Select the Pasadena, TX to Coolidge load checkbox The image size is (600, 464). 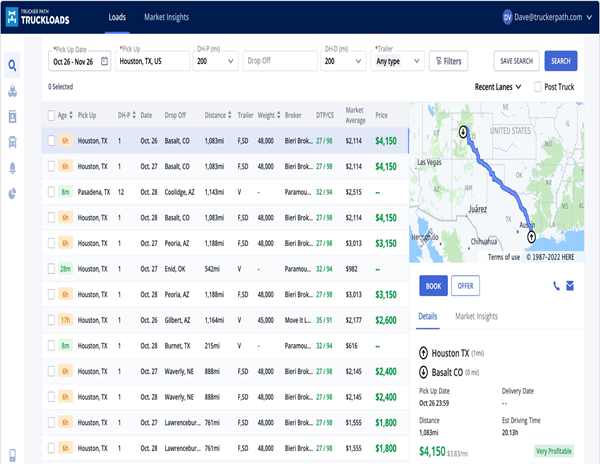[51, 190]
